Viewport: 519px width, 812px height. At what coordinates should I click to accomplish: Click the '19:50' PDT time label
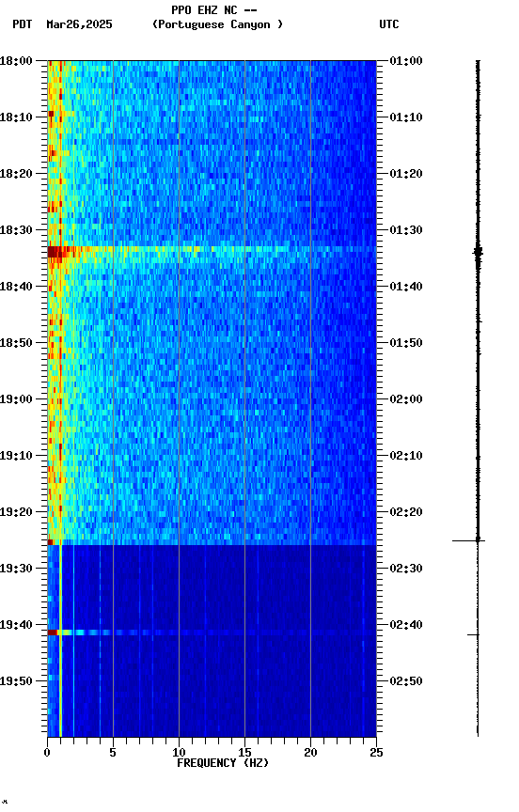point(16,681)
